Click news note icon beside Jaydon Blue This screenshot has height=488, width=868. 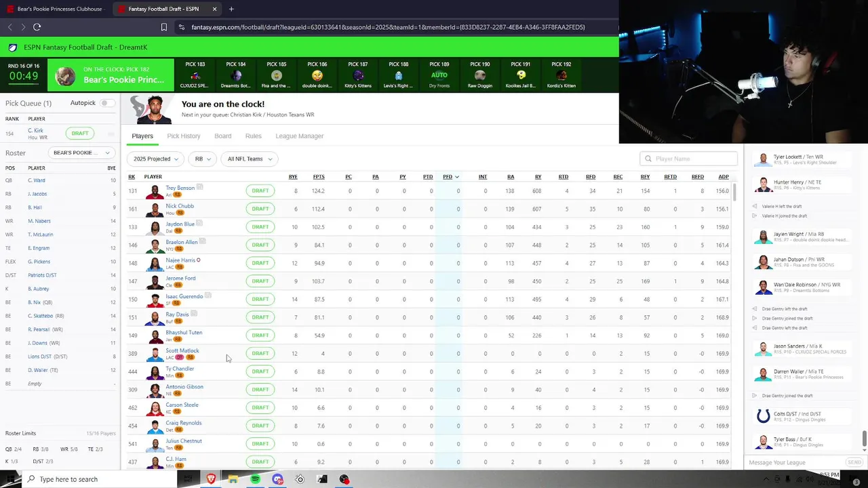point(200,223)
